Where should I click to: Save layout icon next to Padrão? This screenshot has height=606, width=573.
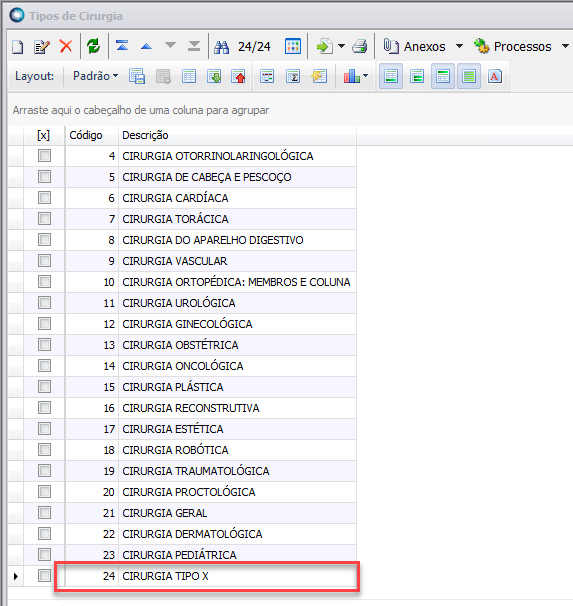[x=137, y=76]
